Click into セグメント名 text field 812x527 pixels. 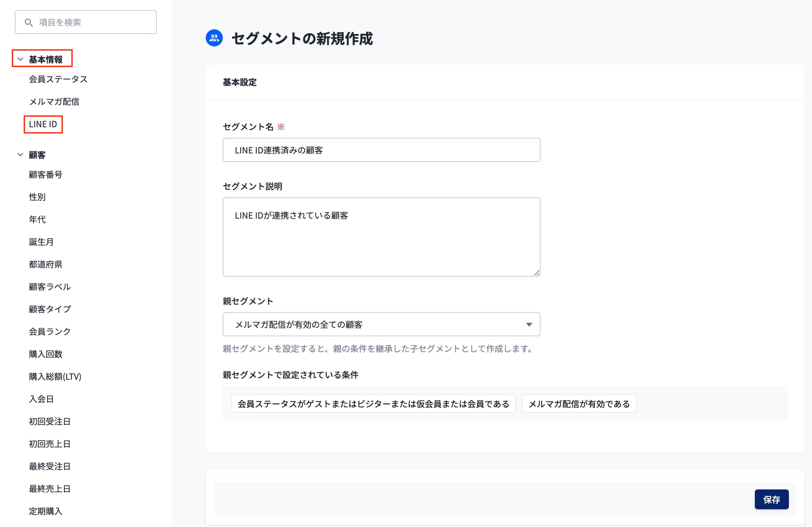pos(381,150)
